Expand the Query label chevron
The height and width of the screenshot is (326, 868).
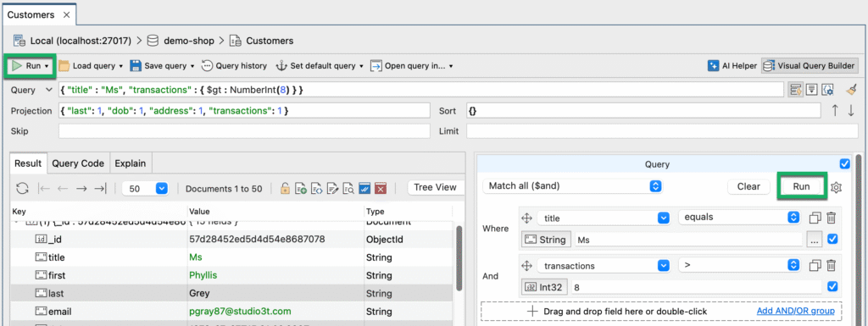(x=48, y=90)
